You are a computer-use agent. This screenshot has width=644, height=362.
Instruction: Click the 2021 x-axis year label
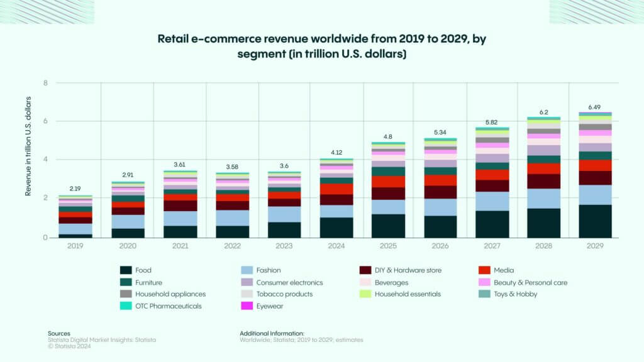point(180,246)
